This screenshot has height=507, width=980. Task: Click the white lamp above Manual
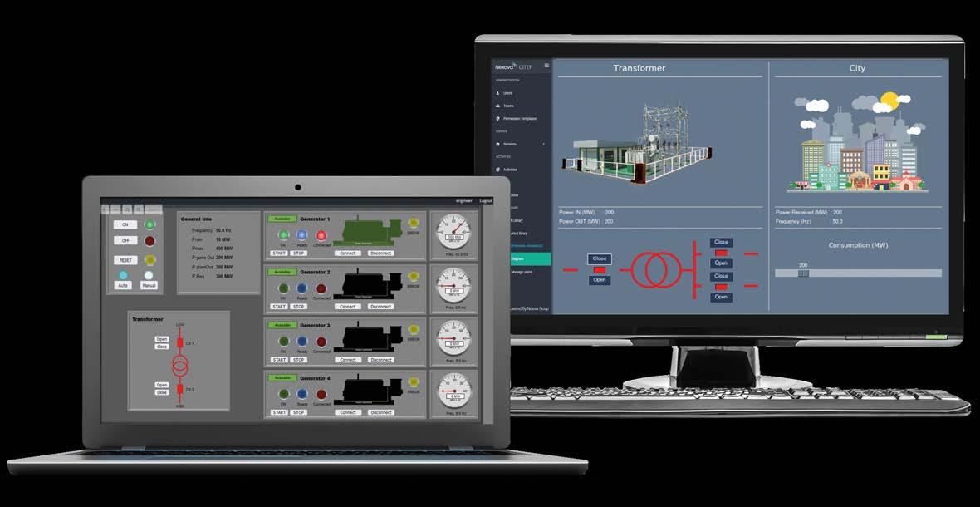point(148,275)
